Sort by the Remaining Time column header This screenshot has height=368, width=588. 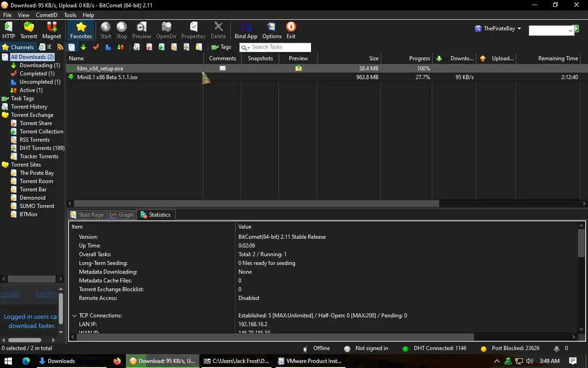coord(548,58)
